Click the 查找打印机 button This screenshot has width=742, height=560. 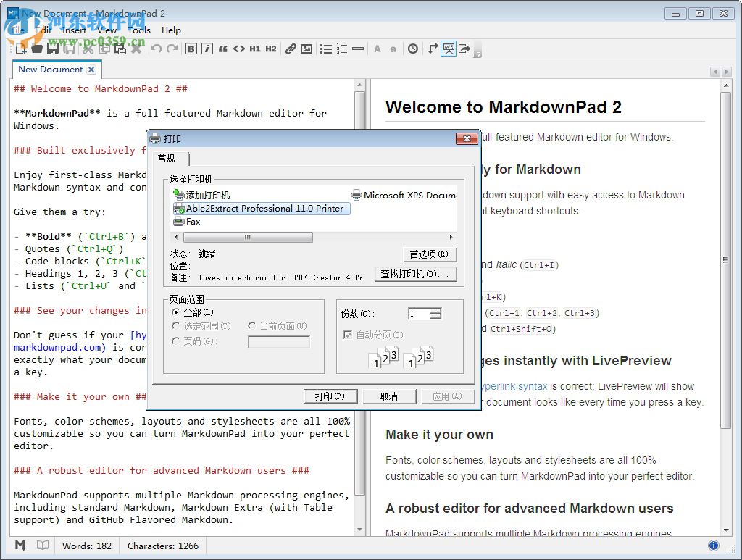coord(414,274)
